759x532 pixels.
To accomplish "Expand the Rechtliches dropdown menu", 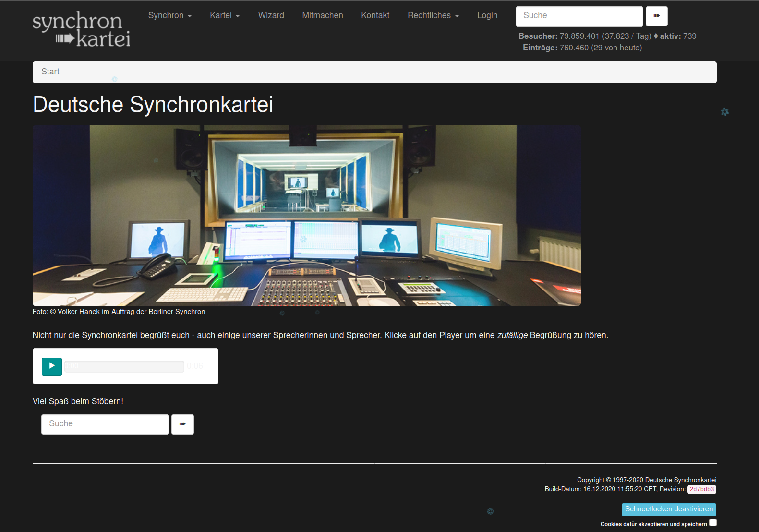I will click(x=433, y=15).
